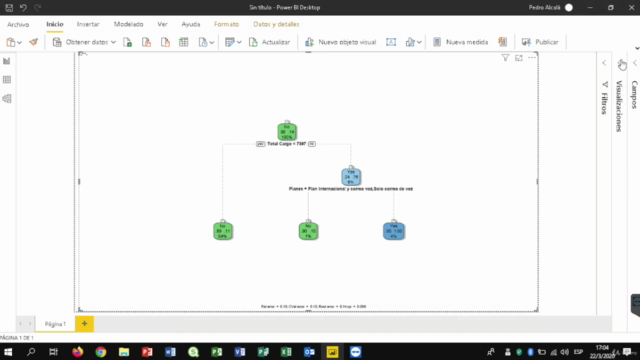Click Actualizar to refresh data

[x=269, y=42]
